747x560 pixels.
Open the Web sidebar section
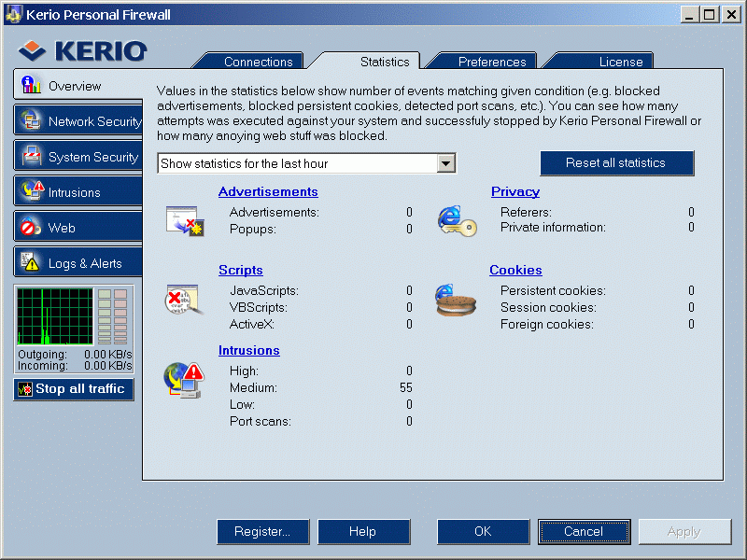pyautogui.click(x=78, y=228)
